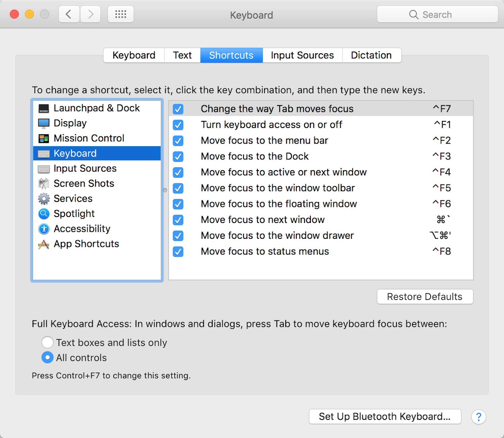Click the App Shortcuts icon
504x438 pixels.
click(x=44, y=244)
